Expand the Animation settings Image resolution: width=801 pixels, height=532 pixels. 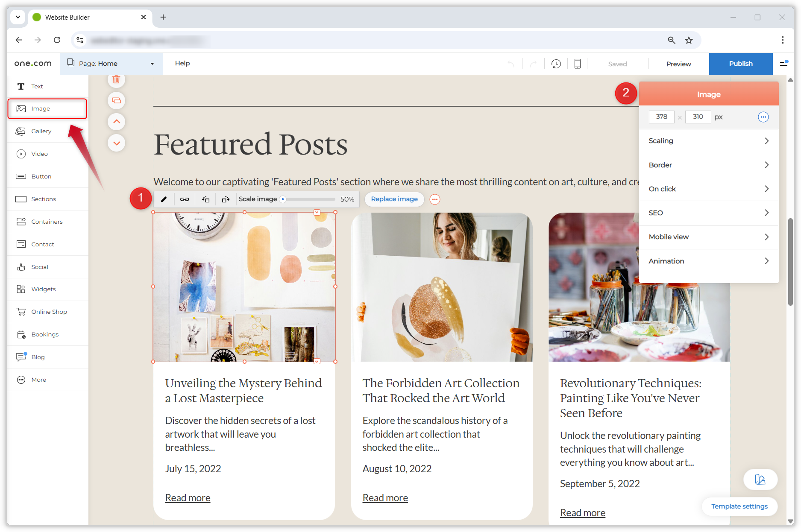pos(708,261)
